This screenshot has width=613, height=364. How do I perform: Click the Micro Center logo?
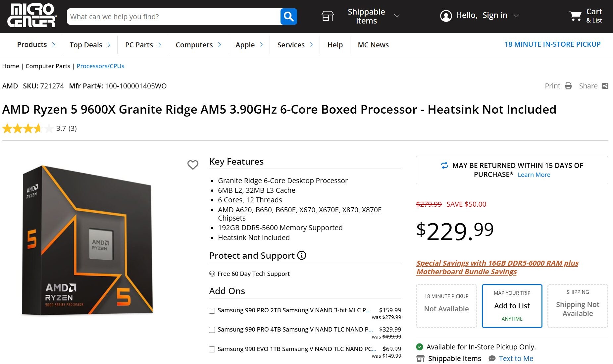(x=32, y=16)
